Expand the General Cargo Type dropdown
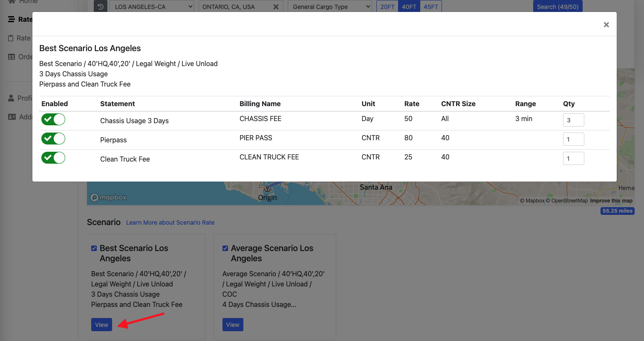 330,7
